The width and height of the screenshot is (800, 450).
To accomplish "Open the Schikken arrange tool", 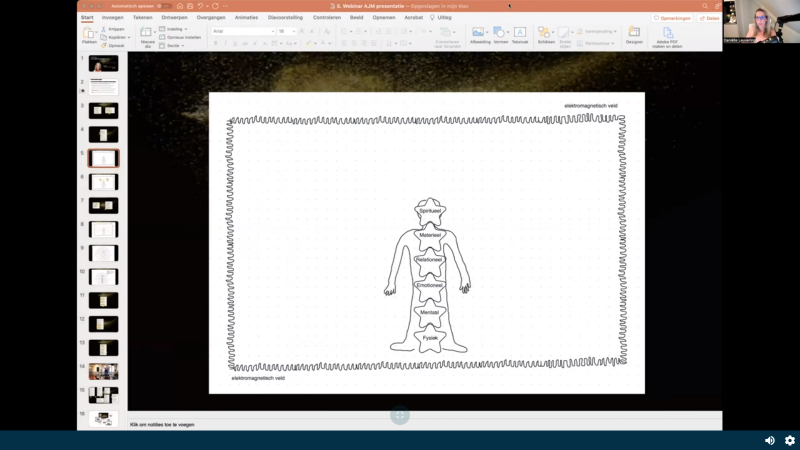I will click(x=546, y=33).
